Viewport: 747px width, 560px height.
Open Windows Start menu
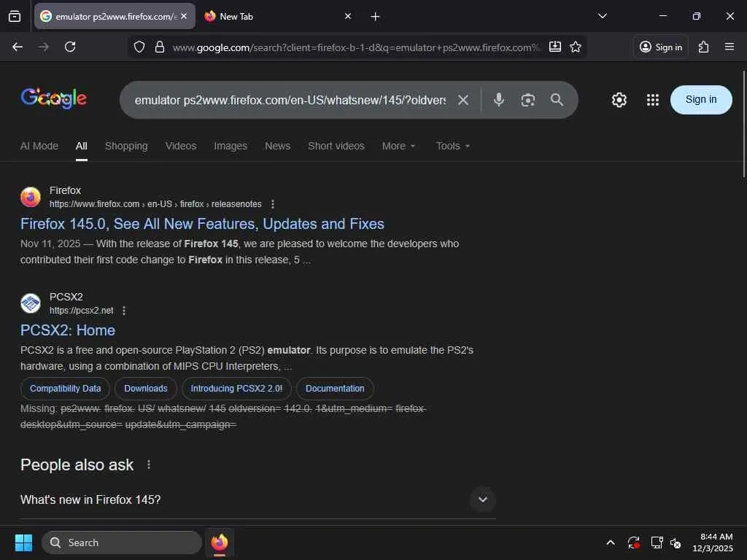(x=23, y=542)
